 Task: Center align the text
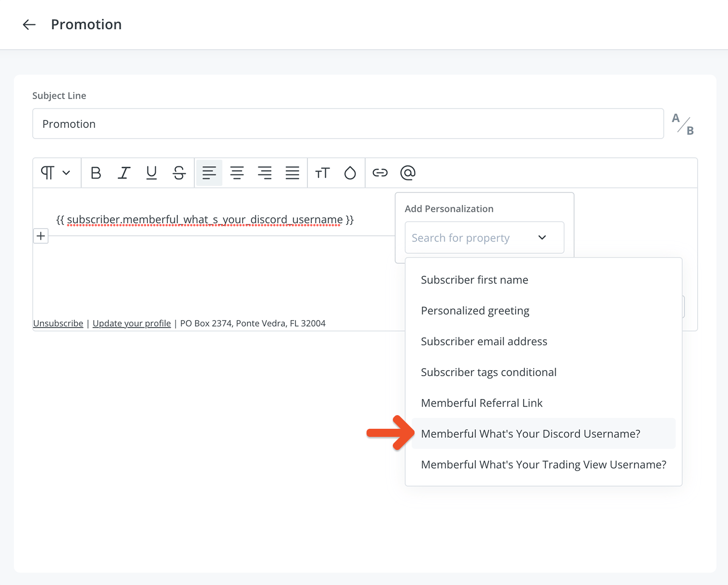(237, 173)
